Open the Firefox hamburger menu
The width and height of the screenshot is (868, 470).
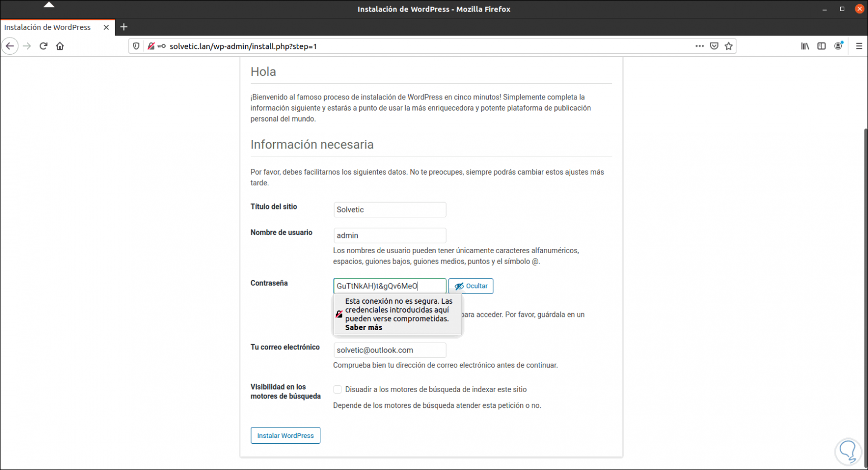pos(859,46)
